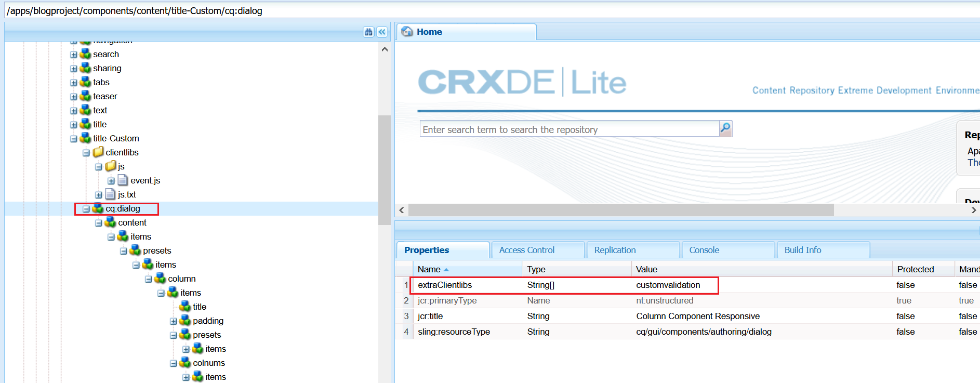Switch to the Replication tab

point(633,250)
